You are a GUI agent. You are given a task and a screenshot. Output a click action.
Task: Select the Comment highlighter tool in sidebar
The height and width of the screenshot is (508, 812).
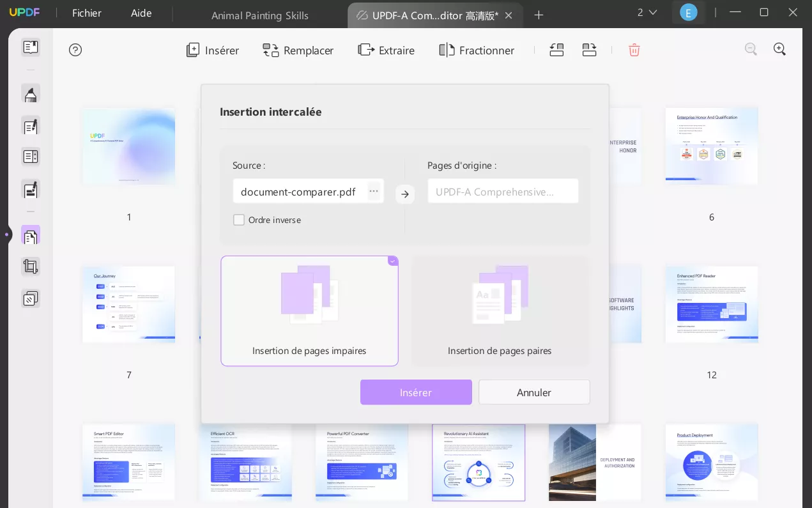click(x=31, y=95)
